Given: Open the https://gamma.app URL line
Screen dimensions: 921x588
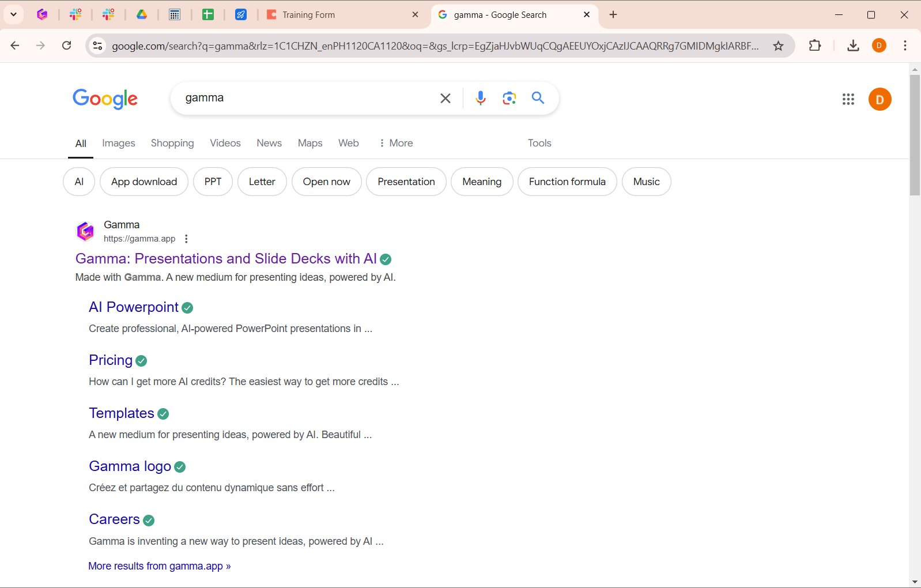Looking at the screenshot, I should pos(139,239).
